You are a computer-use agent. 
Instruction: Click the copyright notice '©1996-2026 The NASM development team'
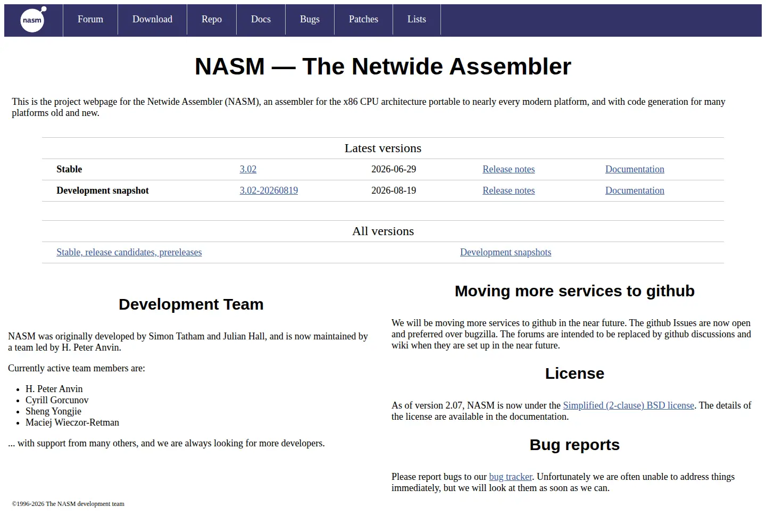pos(68,504)
